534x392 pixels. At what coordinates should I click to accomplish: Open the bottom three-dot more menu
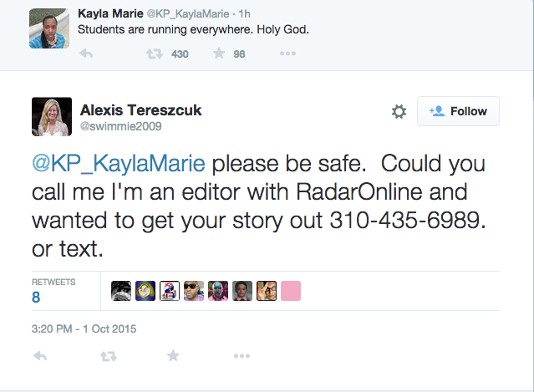pyautogui.click(x=242, y=356)
